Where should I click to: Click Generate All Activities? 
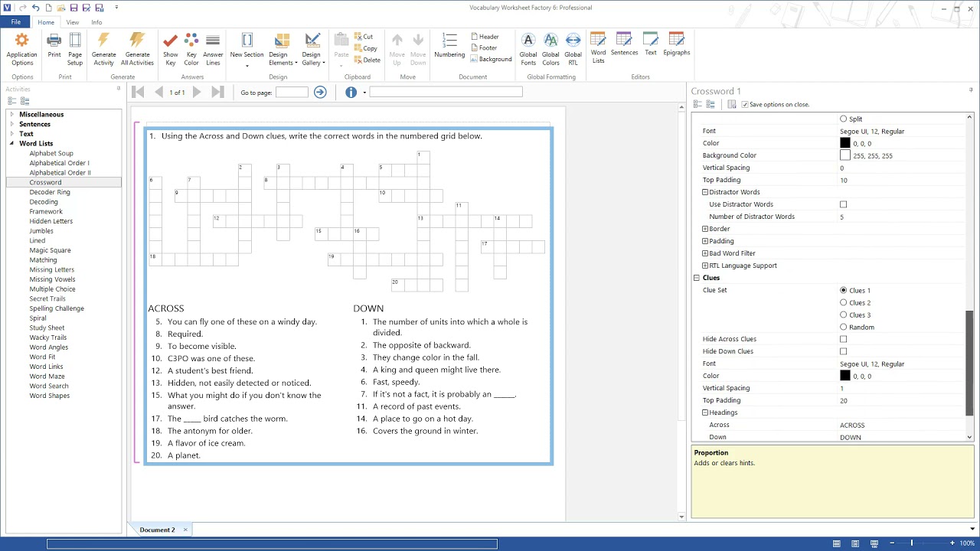138,49
